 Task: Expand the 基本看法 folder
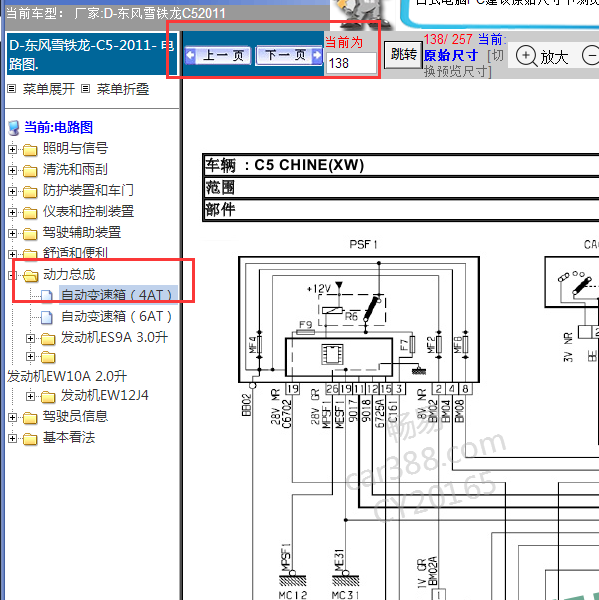coord(12,439)
